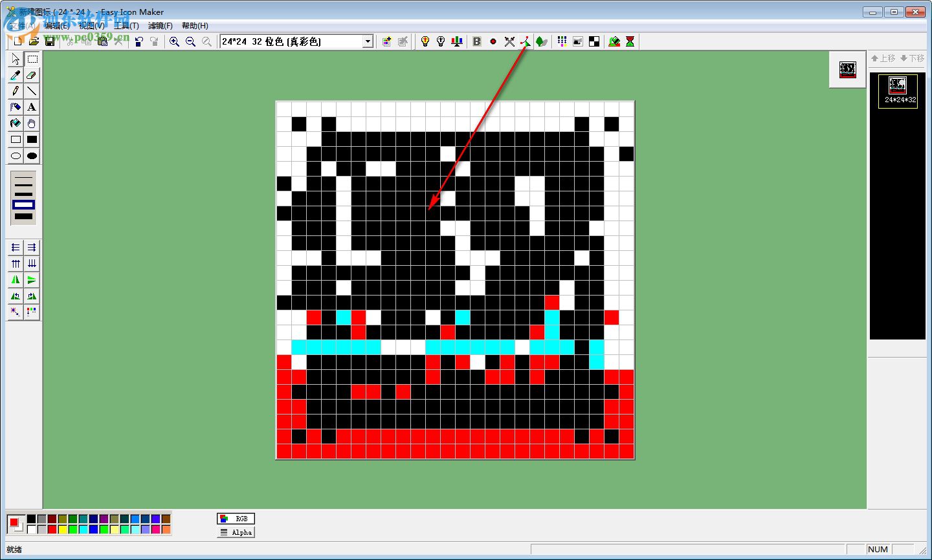Toggle the transparency checkerboard display
The height and width of the screenshot is (560, 932).
click(x=594, y=41)
